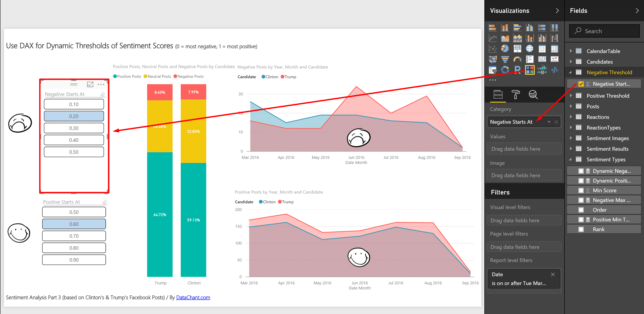Collapse the Sentiment Types table

click(x=570, y=159)
